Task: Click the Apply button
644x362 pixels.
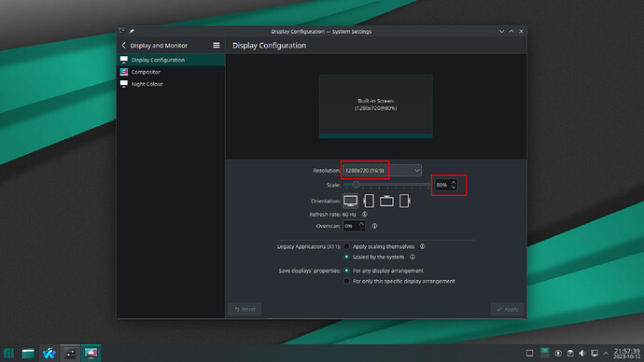Action: (507, 309)
